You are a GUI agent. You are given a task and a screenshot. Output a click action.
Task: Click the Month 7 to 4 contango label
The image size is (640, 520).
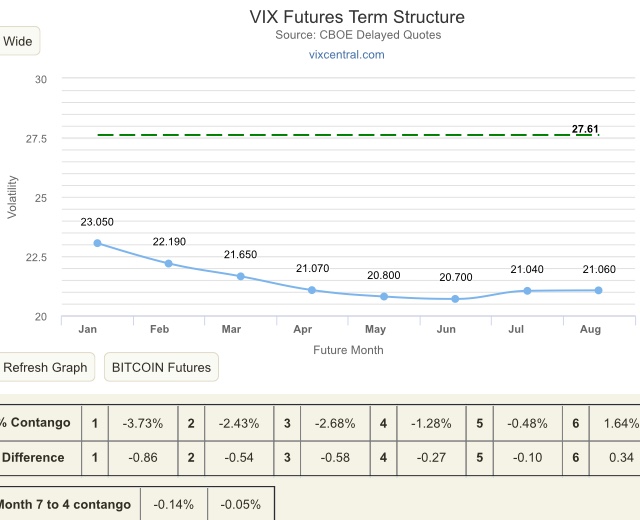(66, 504)
